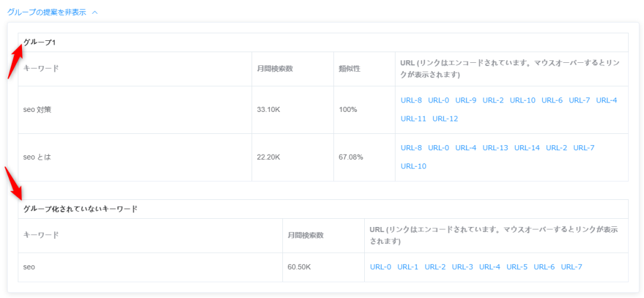
Task: Open URL-14 in the seo とは row
Action: (x=527, y=148)
